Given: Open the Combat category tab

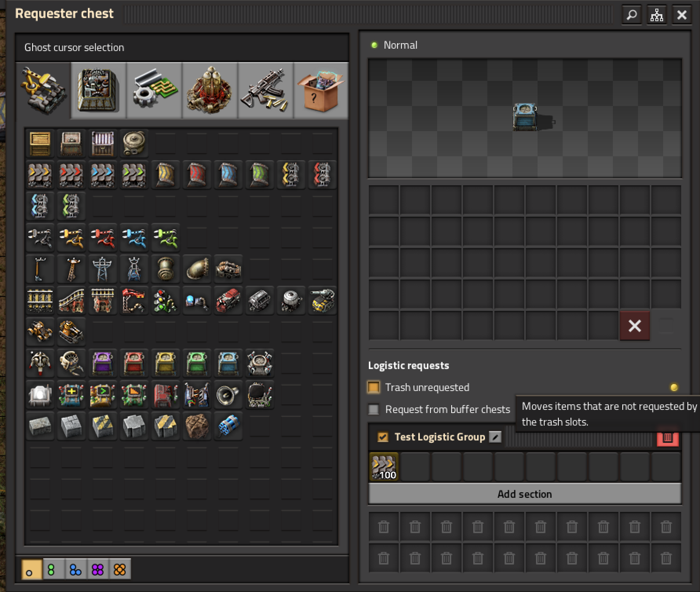Looking at the screenshot, I should (x=266, y=90).
